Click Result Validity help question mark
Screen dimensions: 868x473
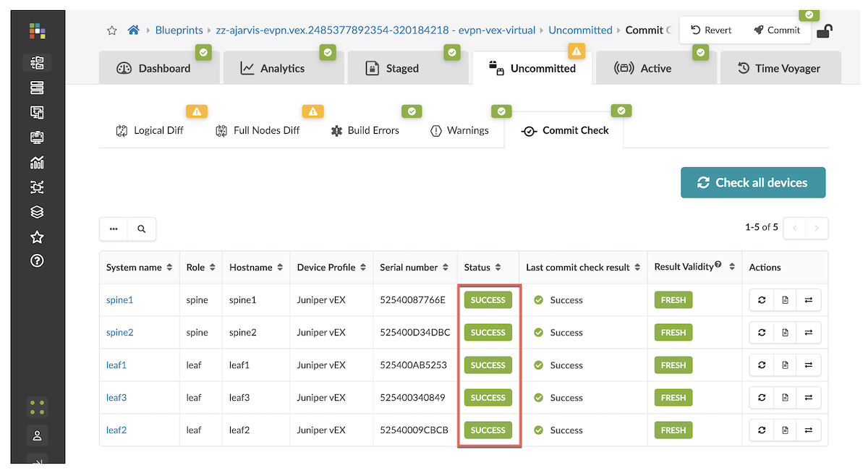click(x=718, y=265)
